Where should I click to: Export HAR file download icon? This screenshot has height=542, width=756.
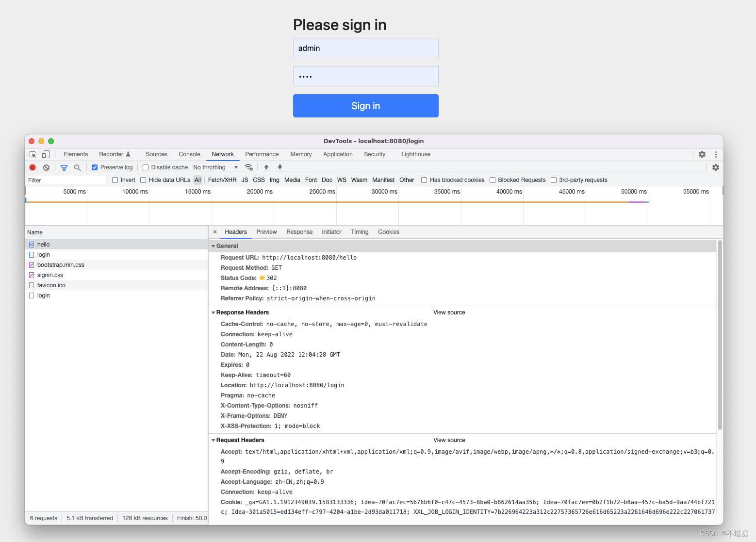pyautogui.click(x=280, y=167)
